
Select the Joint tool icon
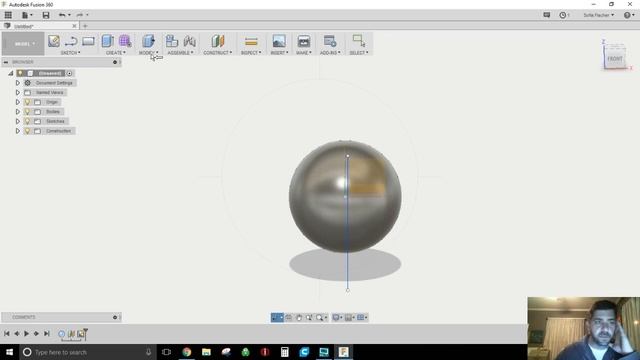(x=189, y=41)
